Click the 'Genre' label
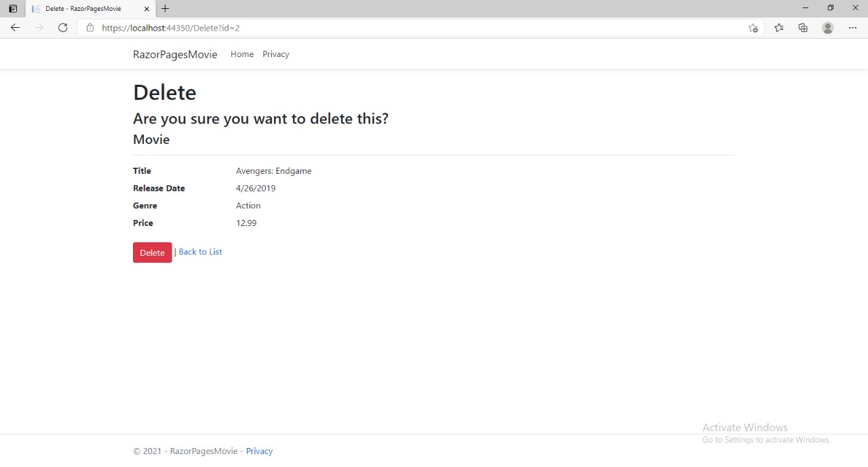Image resolution: width=868 pixels, height=467 pixels. click(145, 206)
